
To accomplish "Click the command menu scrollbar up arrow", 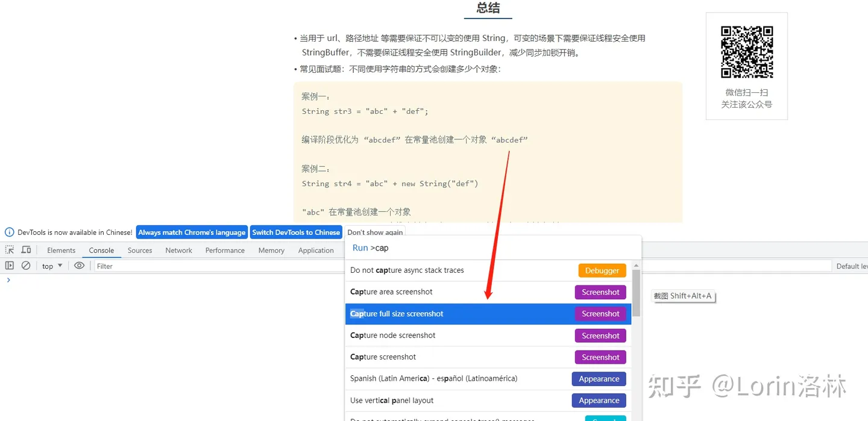I will pos(636,266).
